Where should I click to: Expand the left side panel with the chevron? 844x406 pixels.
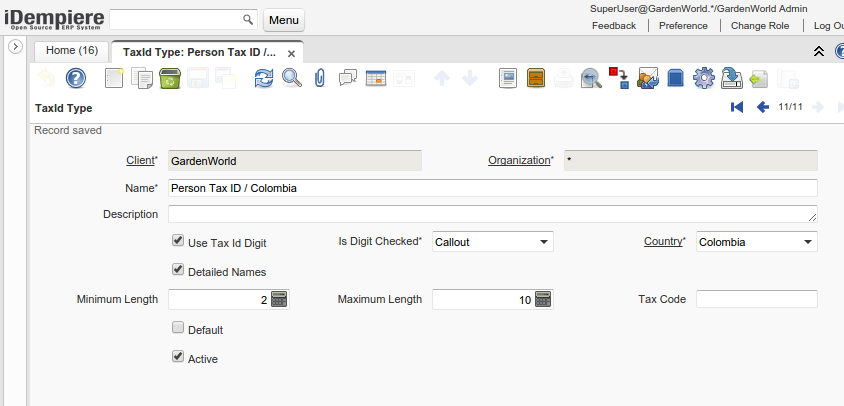pos(15,47)
